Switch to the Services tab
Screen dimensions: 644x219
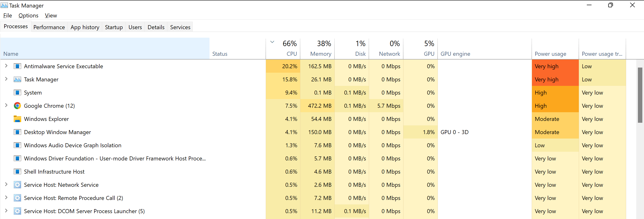click(x=180, y=27)
